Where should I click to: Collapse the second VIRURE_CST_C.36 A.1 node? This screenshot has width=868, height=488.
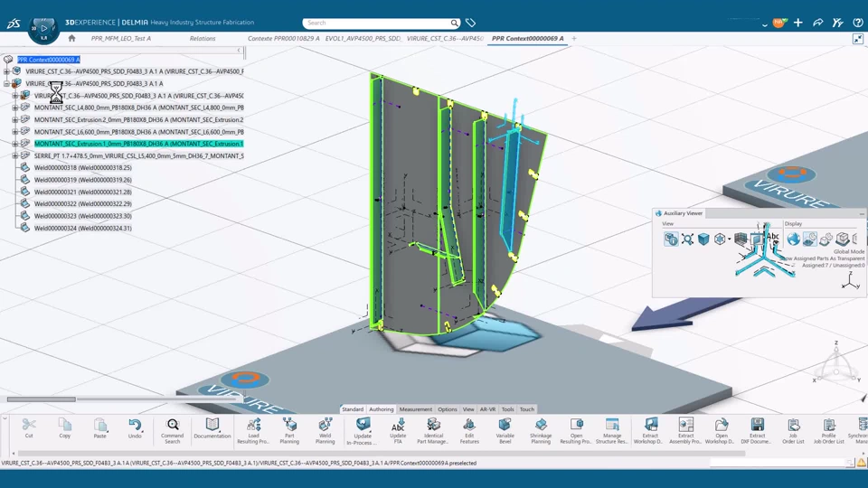6,83
